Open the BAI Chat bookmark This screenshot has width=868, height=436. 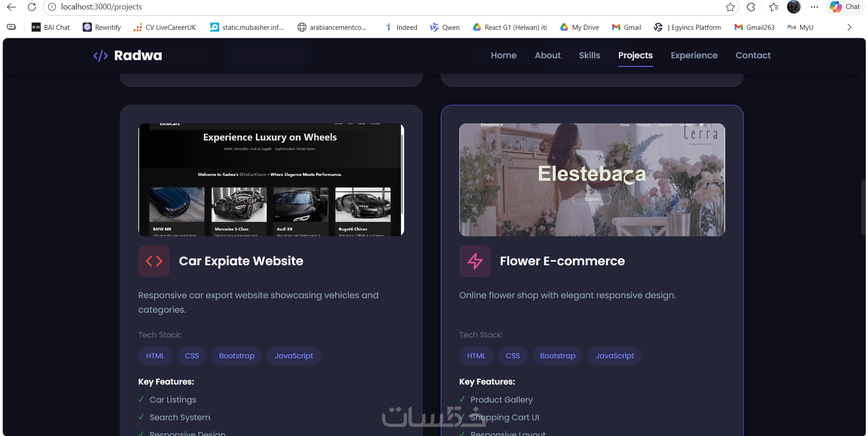coord(51,27)
